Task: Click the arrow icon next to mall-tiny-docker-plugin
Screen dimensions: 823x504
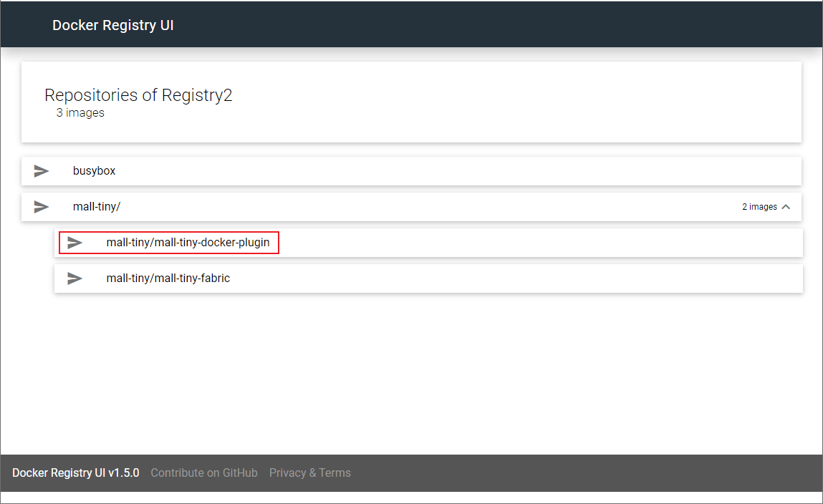Action: pos(75,242)
